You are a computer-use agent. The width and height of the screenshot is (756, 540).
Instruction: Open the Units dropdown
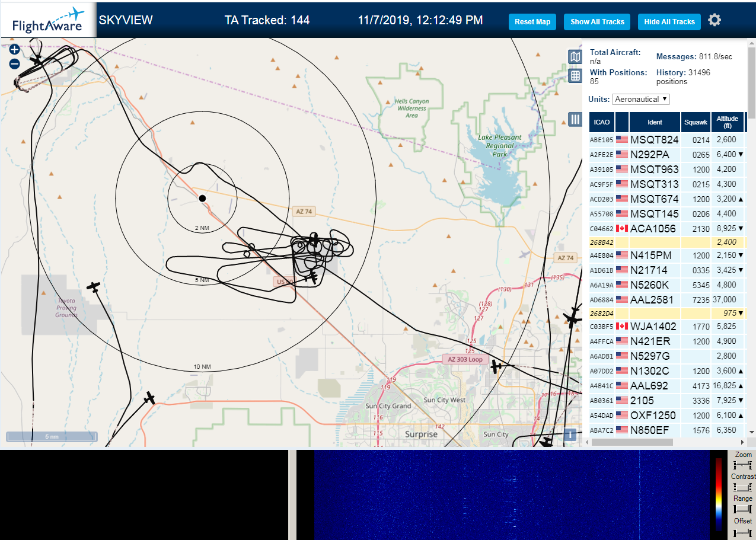tap(641, 99)
